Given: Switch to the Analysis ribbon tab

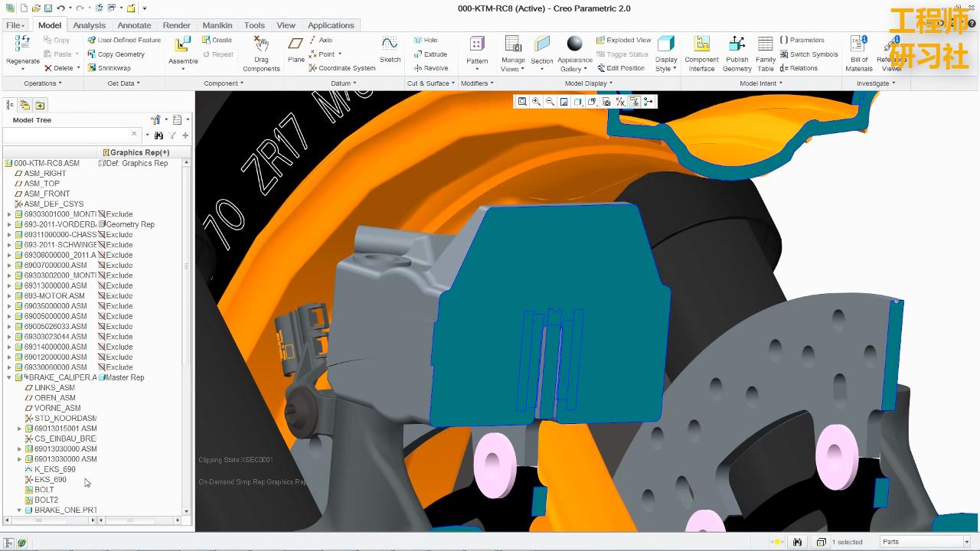Looking at the screenshot, I should click(x=89, y=24).
